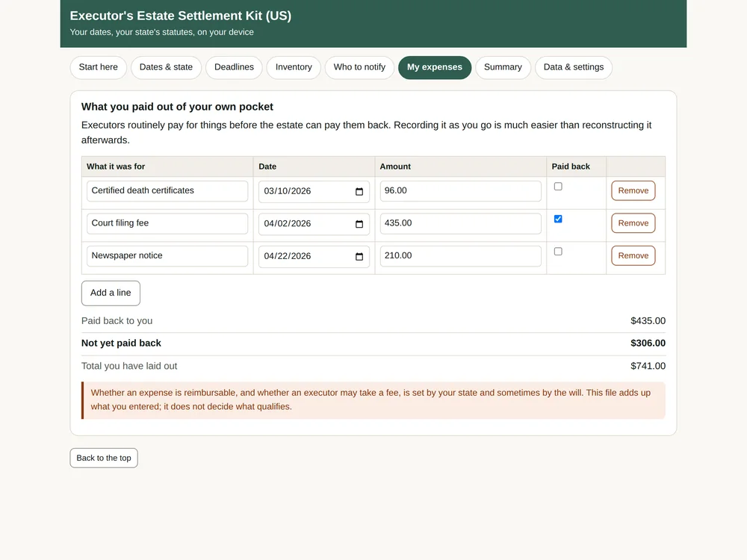
Task: Check Paid back for Certified death certificates
Action: point(558,186)
